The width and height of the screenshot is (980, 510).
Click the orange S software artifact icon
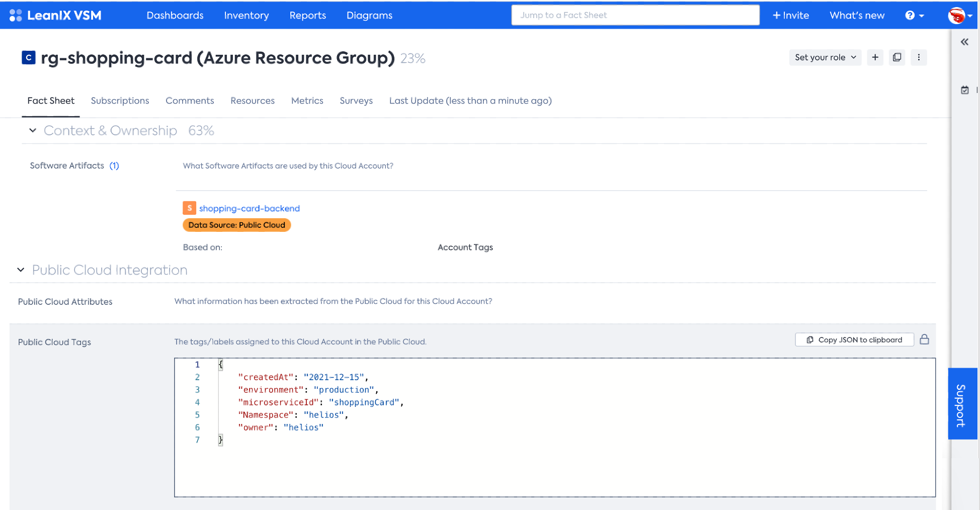click(189, 208)
